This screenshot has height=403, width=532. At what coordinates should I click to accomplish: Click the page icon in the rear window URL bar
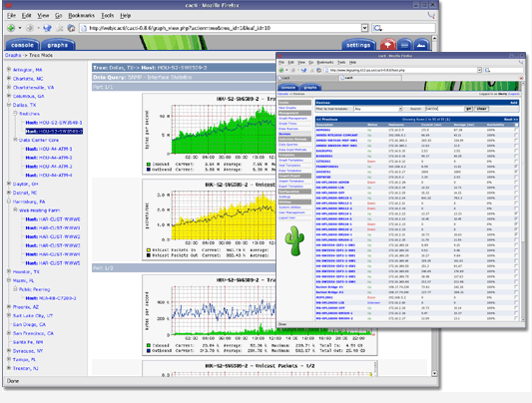[84, 28]
